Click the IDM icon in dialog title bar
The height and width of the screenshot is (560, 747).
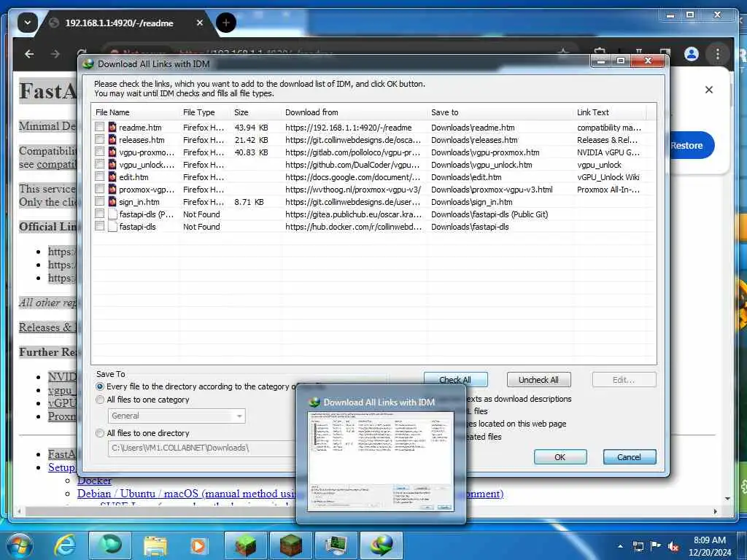point(88,64)
